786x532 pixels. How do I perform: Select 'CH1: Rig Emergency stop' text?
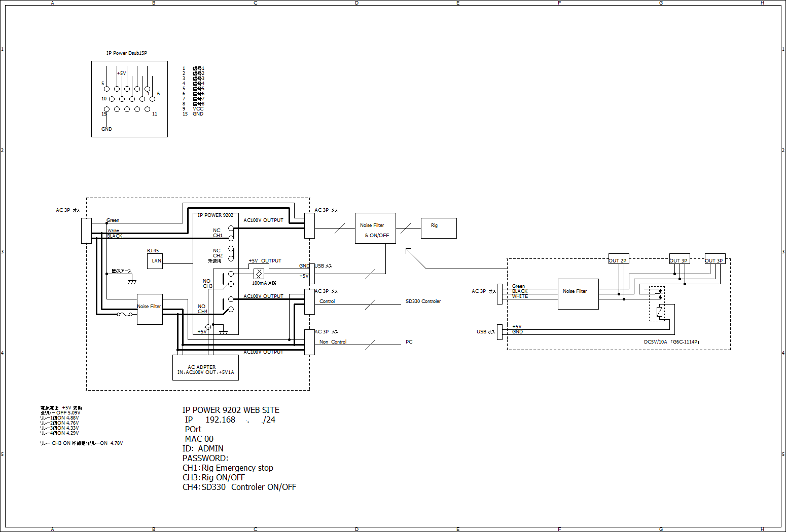(x=228, y=468)
